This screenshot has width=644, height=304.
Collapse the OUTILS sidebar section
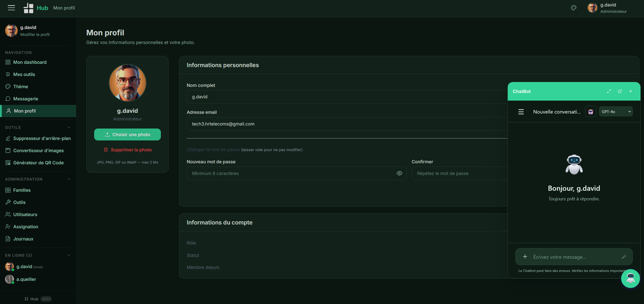[69, 127]
